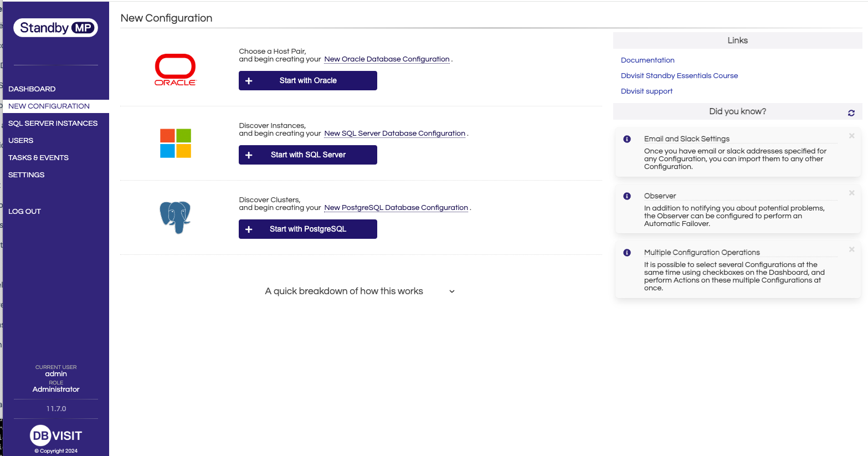This screenshot has width=868, height=456.
Task: Click info icon beside Multiple Configuration Operations
Action: [x=627, y=253]
